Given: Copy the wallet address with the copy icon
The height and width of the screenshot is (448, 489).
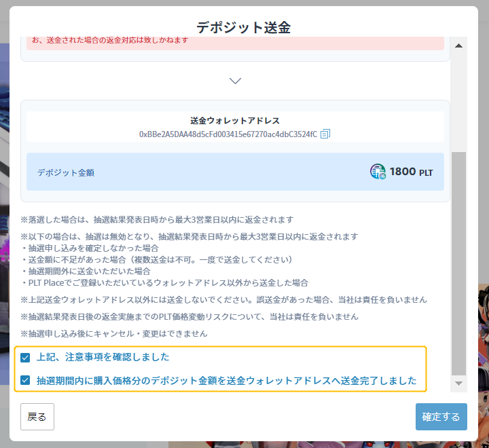Looking at the screenshot, I should 325,134.
